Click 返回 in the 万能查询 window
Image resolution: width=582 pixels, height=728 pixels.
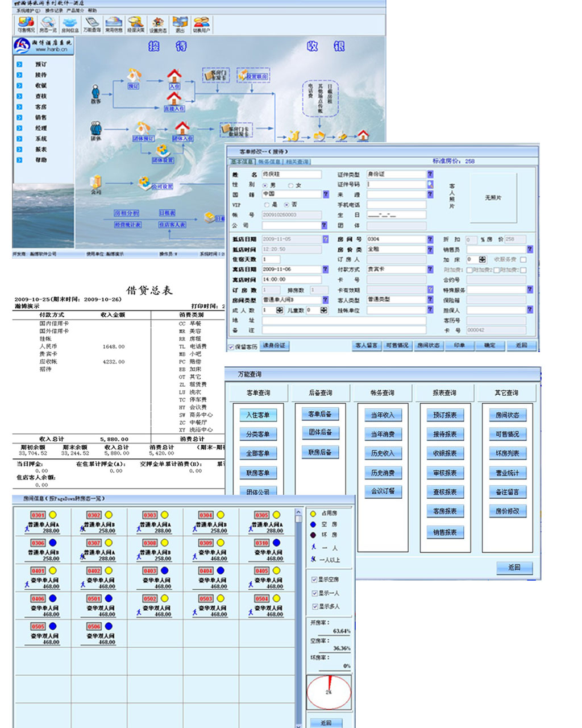514,568
